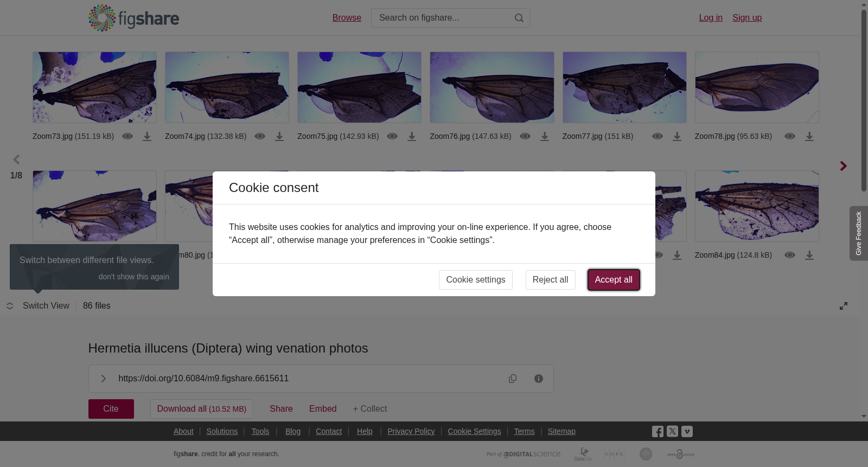Image resolution: width=868 pixels, height=467 pixels.
Task: Download Zoom78.jpg file
Action: (x=809, y=136)
